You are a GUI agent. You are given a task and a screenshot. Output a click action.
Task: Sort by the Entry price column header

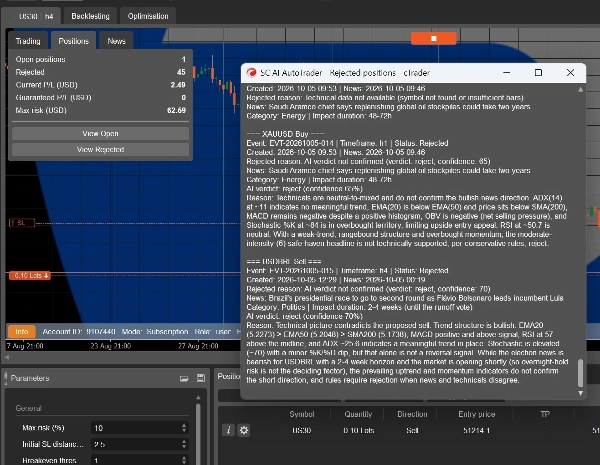[x=477, y=414]
